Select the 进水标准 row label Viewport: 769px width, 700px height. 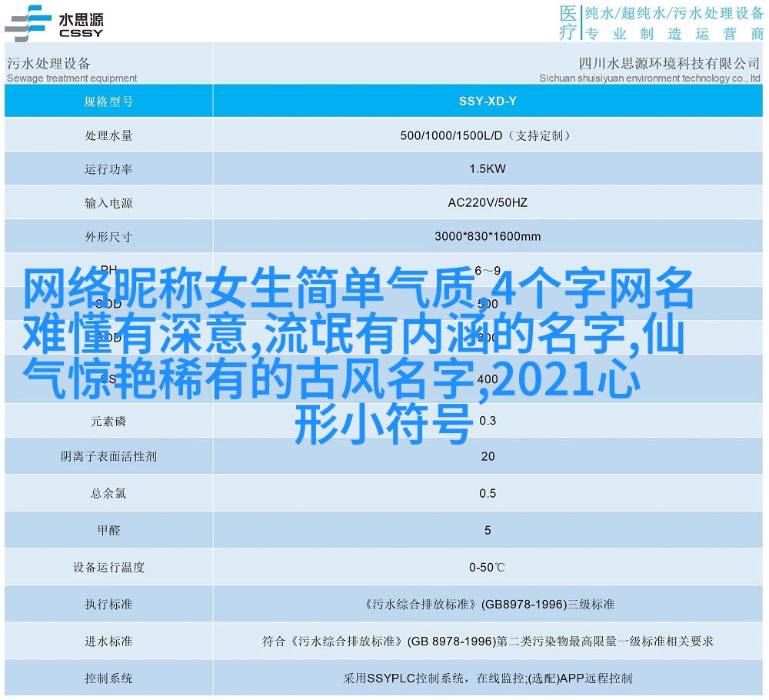pos(108,642)
